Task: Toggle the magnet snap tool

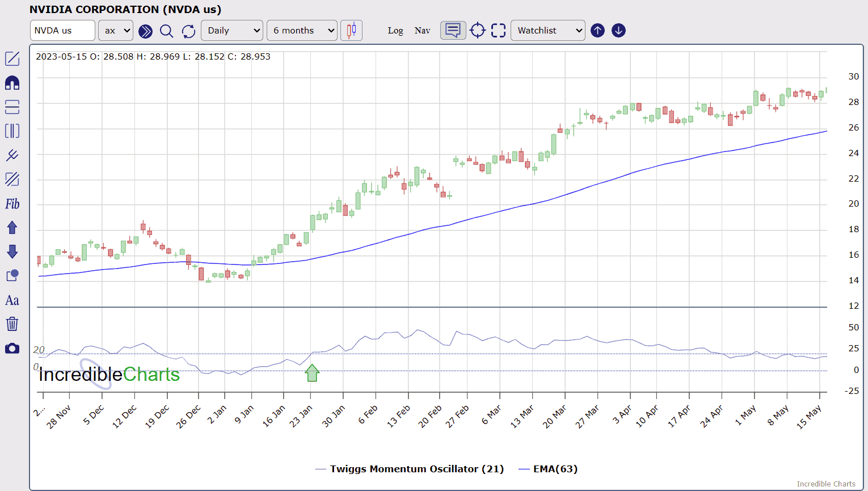Action: pos(12,83)
